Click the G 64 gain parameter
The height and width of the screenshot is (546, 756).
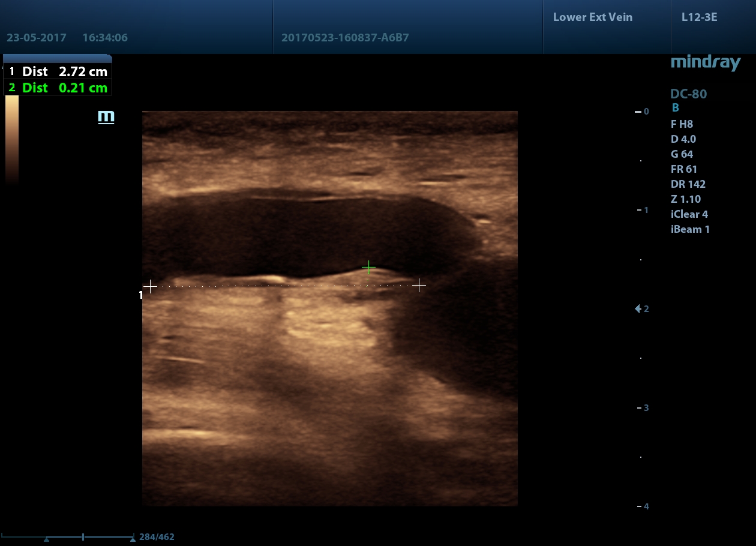coord(683,154)
